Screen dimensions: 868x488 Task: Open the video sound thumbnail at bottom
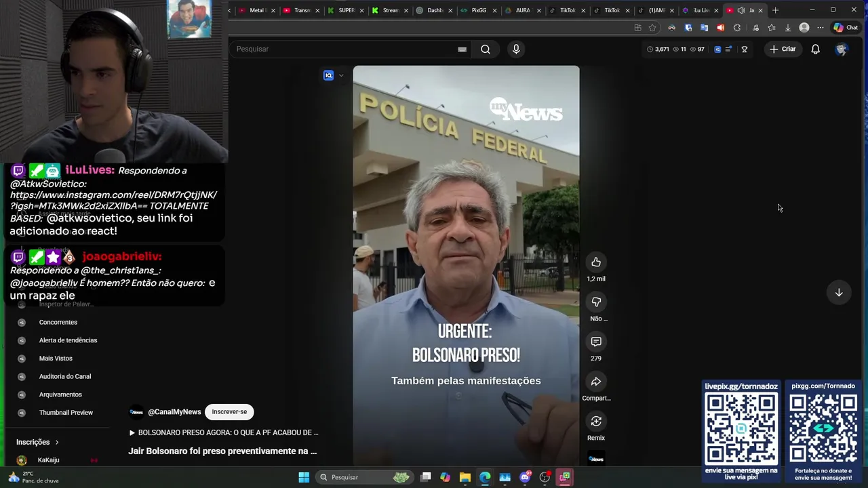click(596, 459)
